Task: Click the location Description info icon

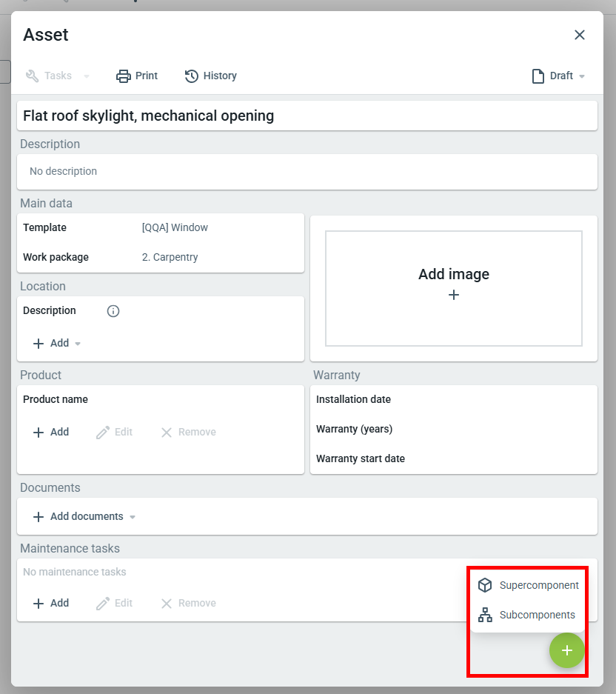Action: 113,311
